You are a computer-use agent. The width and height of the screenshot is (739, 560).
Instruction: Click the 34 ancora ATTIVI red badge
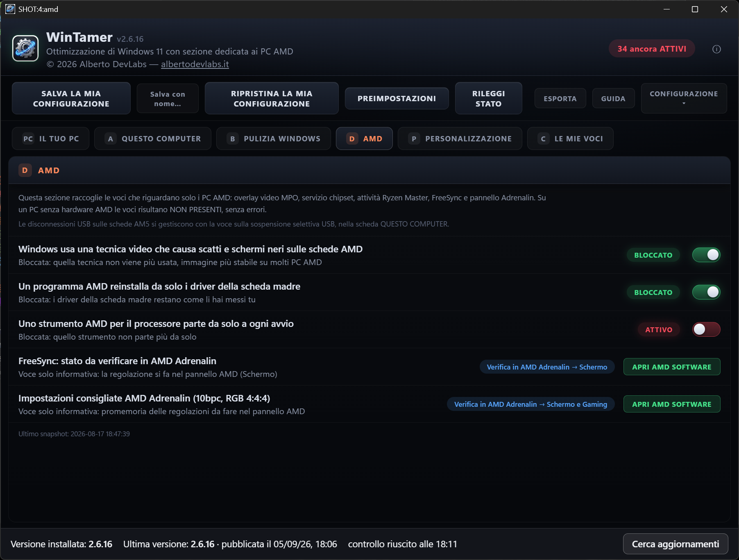pos(652,49)
